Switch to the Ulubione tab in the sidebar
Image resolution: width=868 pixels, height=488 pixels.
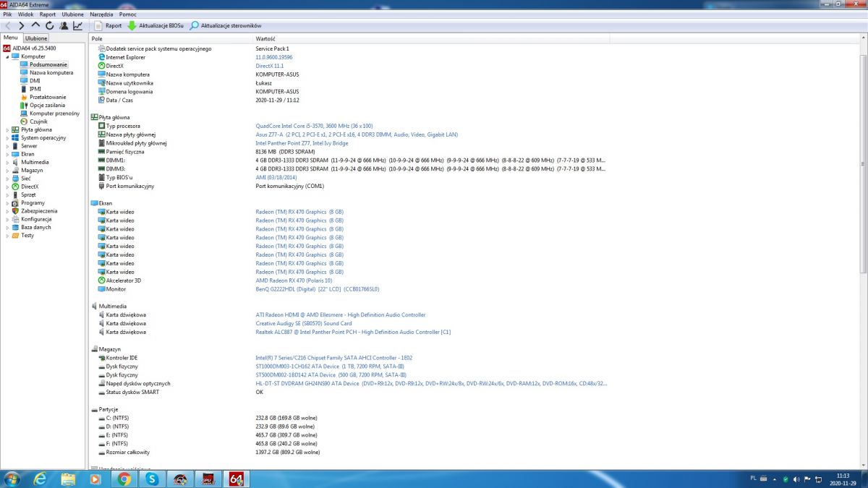(x=36, y=38)
